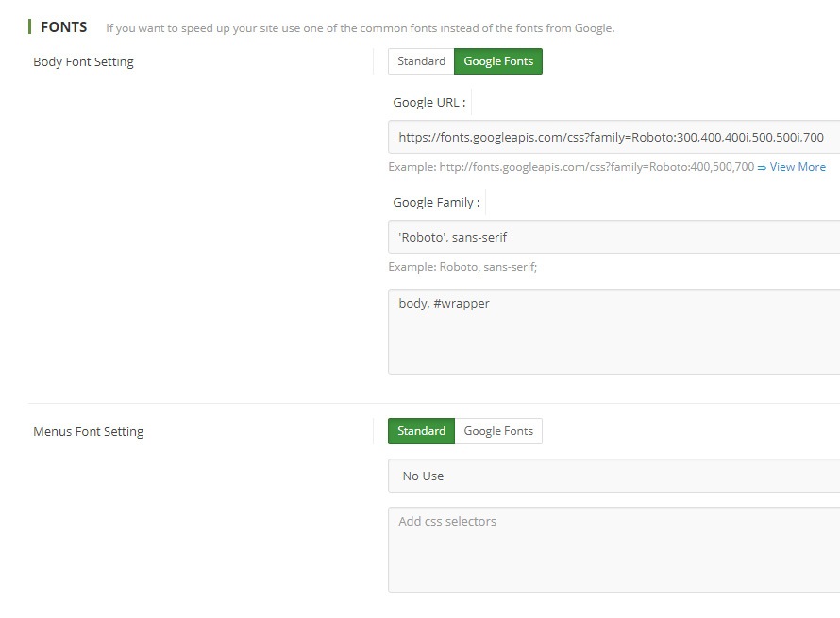Click the 'Add css selectors' textarea
Image resolution: width=840 pixels, height=618 pixels.
[612, 549]
